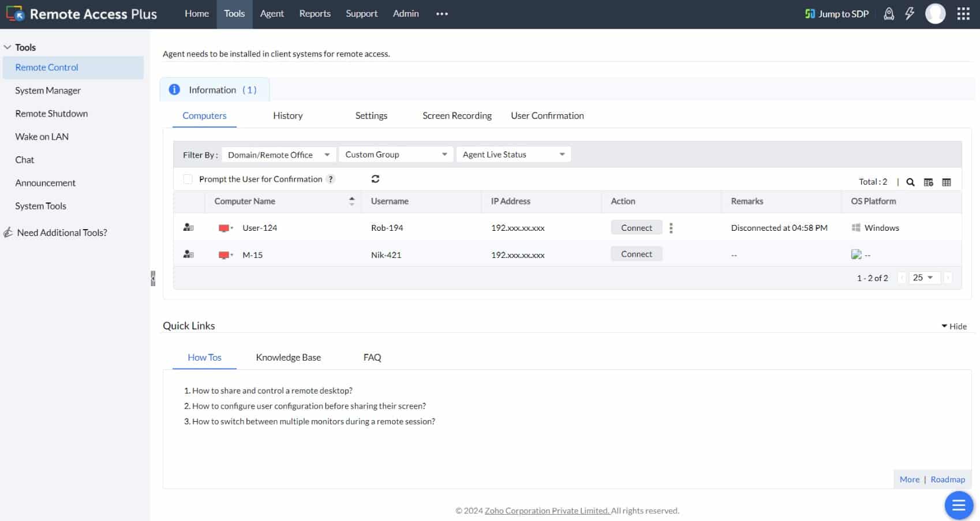The height and width of the screenshot is (521, 980).
Task: Open the search icon above the computers table
Action: pos(911,181)
